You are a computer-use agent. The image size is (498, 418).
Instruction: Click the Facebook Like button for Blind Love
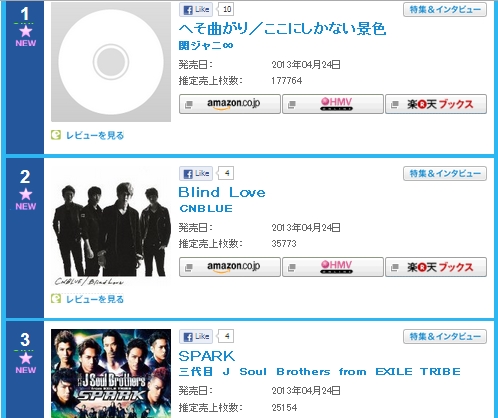[x=196, y=173]
